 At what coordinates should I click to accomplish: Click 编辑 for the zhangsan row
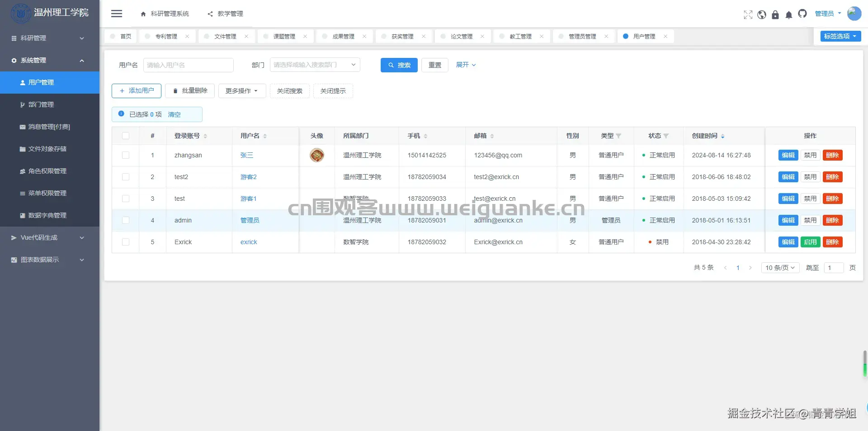tap(788, 155)
